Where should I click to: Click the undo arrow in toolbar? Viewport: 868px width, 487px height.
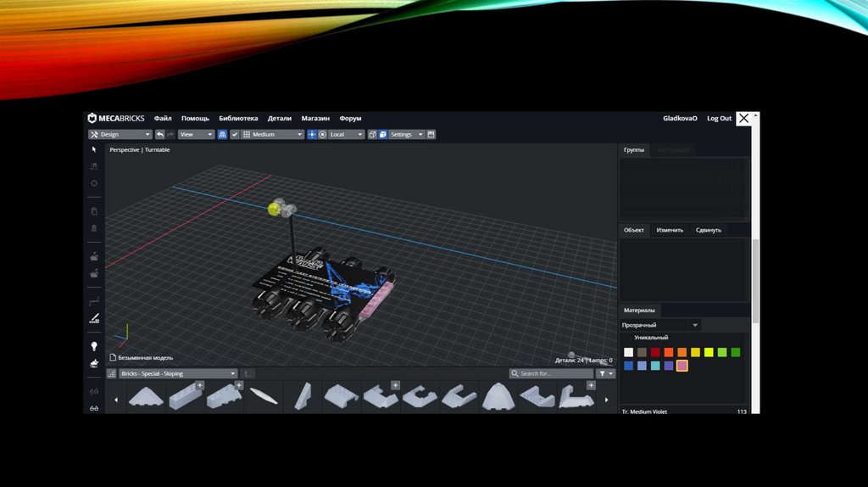pos(160,134)
